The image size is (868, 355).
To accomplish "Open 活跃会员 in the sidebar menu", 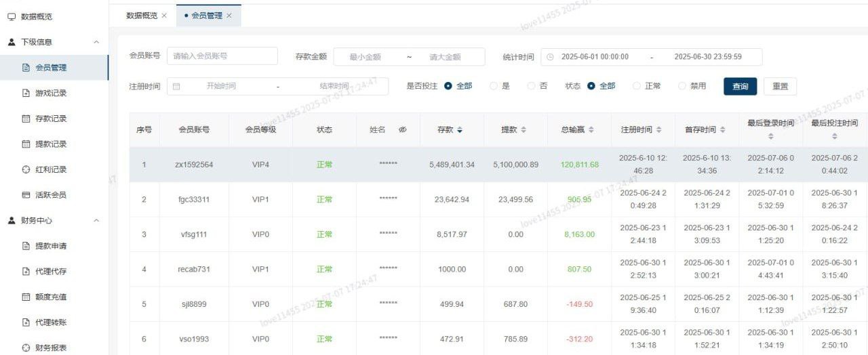I will point(51,195).
